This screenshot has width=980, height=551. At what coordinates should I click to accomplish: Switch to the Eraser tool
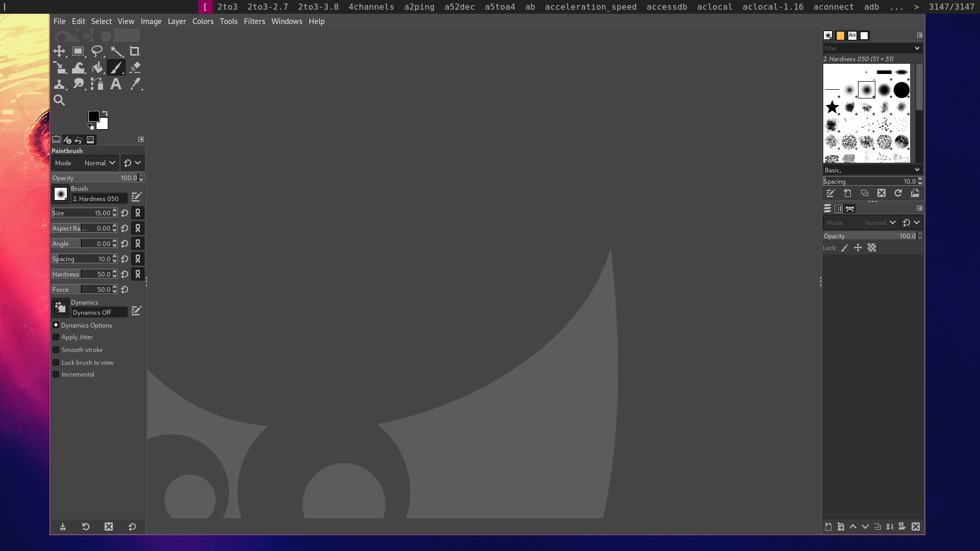[135, 67]
